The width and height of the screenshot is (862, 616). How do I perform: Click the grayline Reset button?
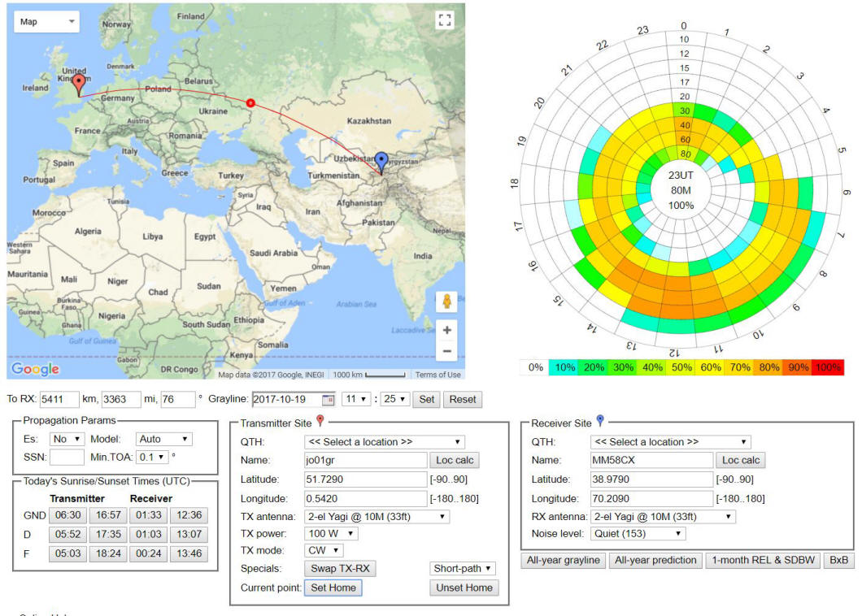tap(463, 400)
